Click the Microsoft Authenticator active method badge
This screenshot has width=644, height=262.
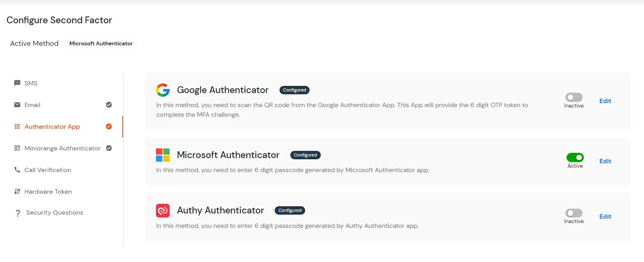pos(101,43)
